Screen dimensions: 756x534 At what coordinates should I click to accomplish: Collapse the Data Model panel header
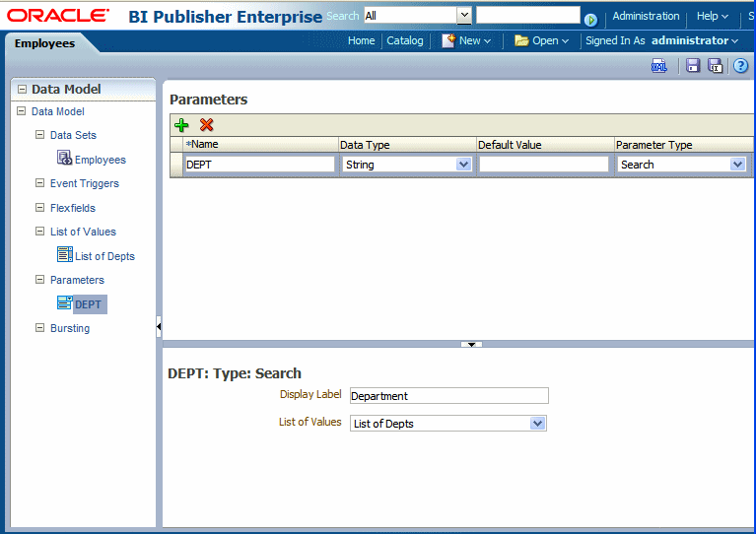(23, 89)
